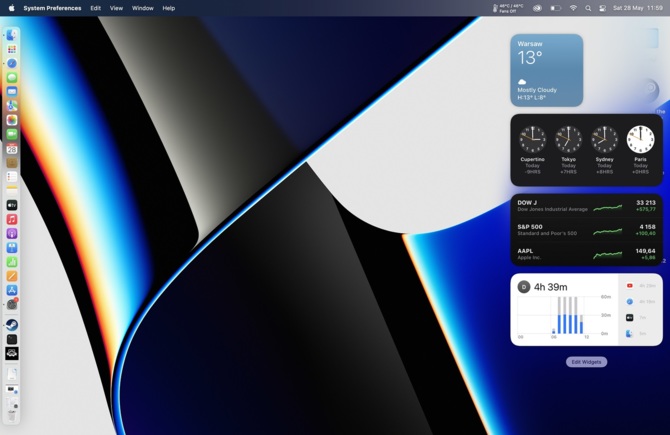Viewport: 670px width, 435px height.
Task: Open the Trash in the Dock
Action: pos(12,414)
